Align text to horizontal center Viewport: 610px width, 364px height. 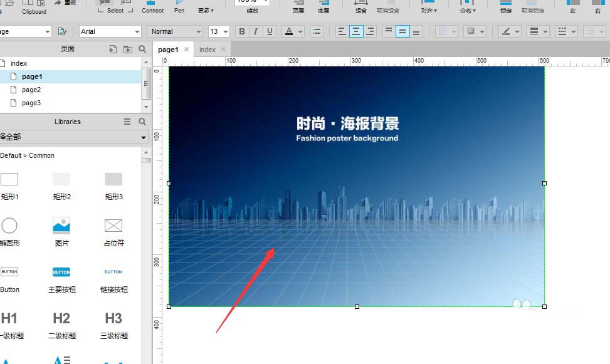(356, 31)
